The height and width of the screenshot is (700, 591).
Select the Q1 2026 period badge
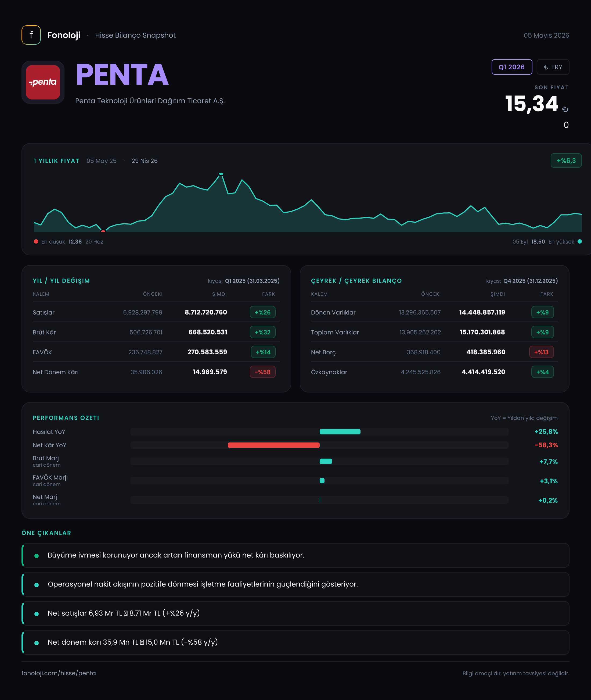coord(511,67)
